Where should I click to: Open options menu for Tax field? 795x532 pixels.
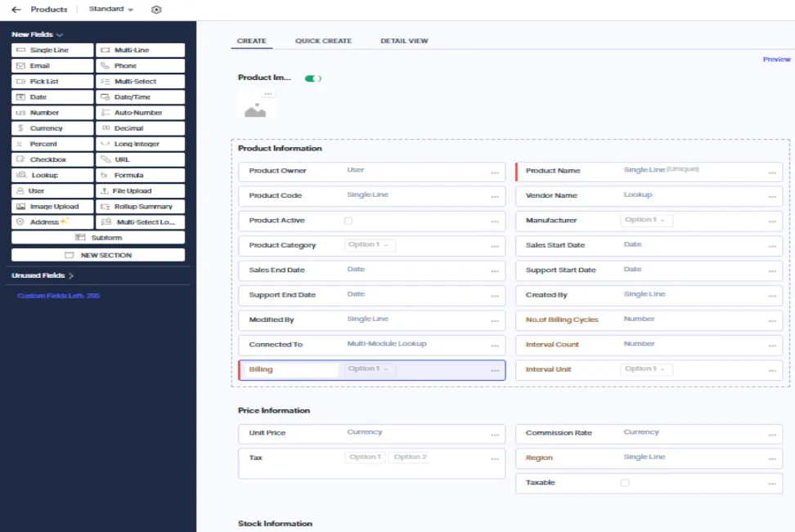[x=495, y=459]
